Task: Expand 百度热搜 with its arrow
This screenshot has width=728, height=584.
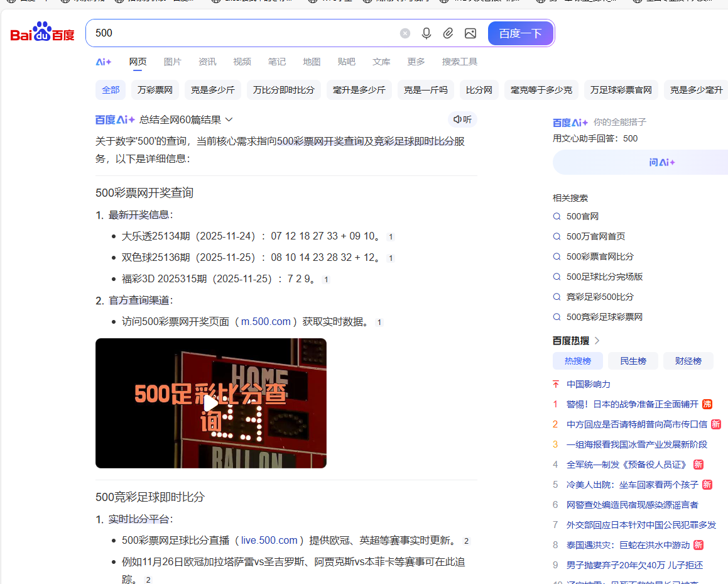Action: [596, 340]
